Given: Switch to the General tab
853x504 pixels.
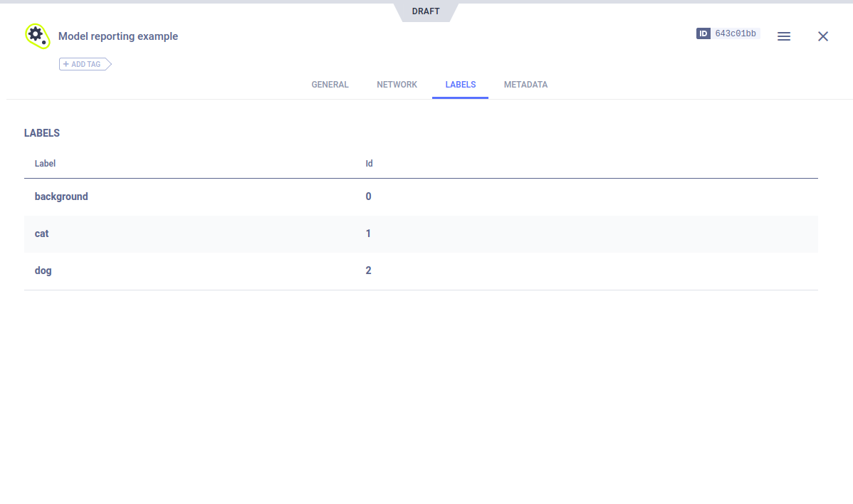Looking at the screenshot, I should [330, 85].
